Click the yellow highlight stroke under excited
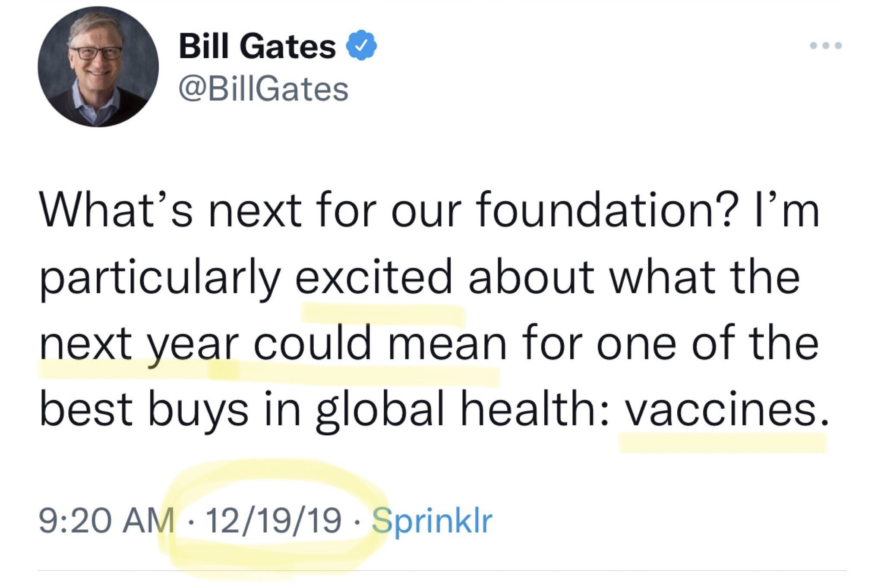The image size is (884, 588). point(383,312)
